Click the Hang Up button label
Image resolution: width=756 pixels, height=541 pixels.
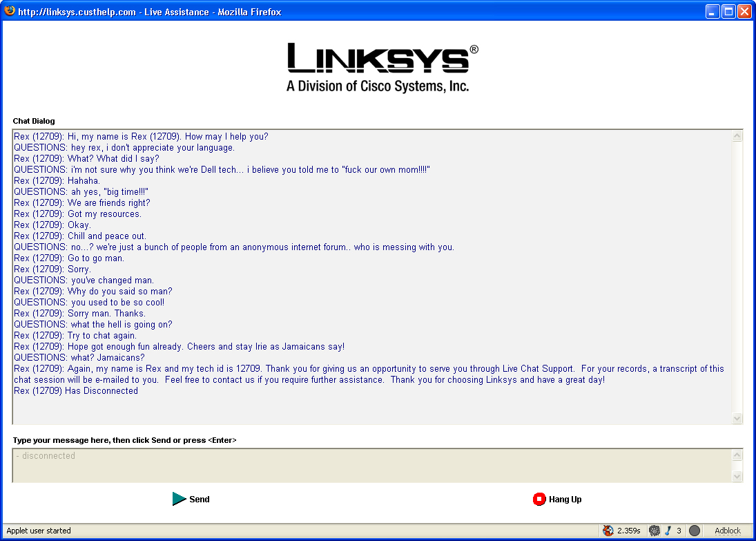(565, 500)
